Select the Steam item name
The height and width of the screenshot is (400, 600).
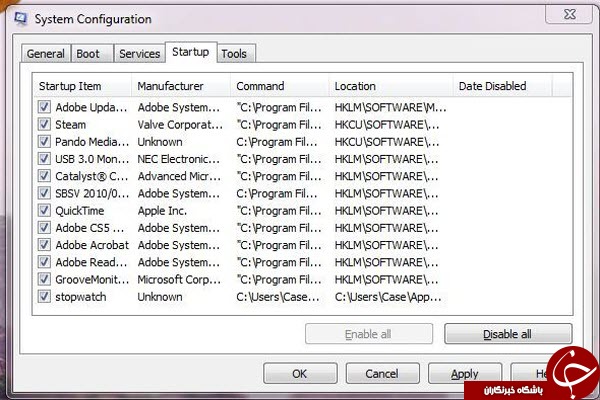click(x=70, y=124)
